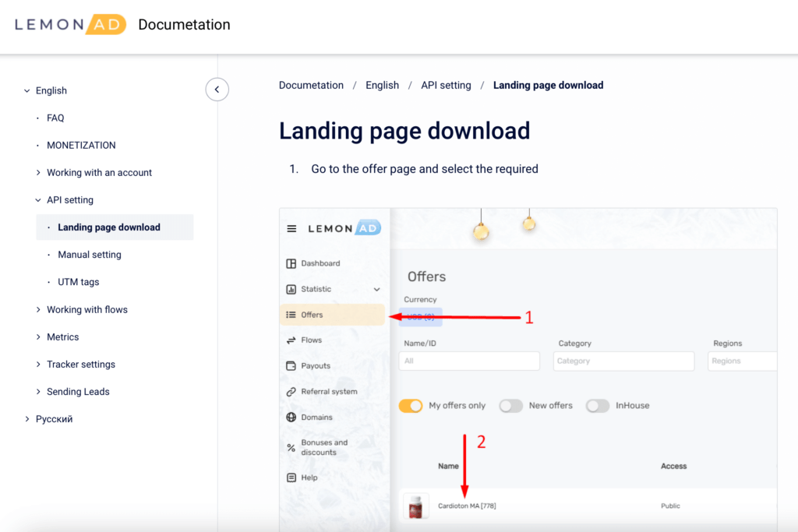Select the Statistic chart icon
798x532 pixels.
tap(291, 289)
